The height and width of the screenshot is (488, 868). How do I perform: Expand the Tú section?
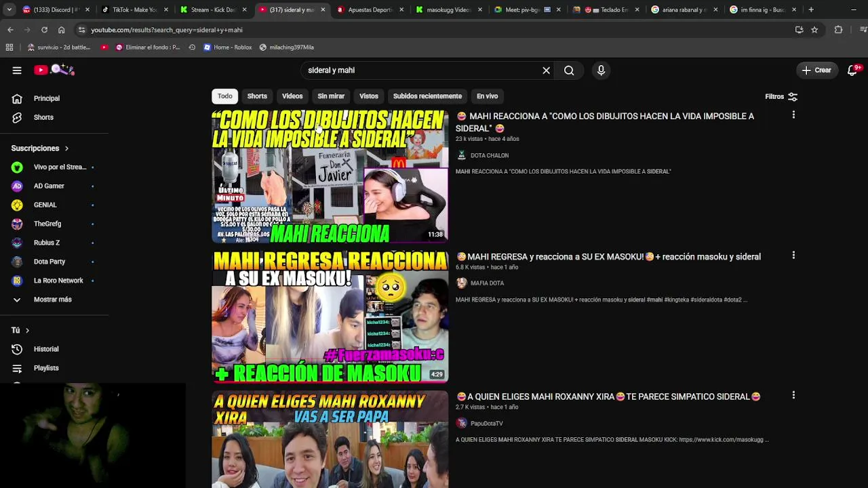(20, 330)
